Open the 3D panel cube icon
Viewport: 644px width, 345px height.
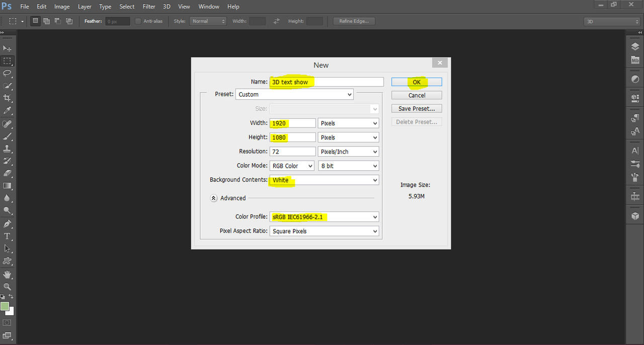(x=635, y=216)
